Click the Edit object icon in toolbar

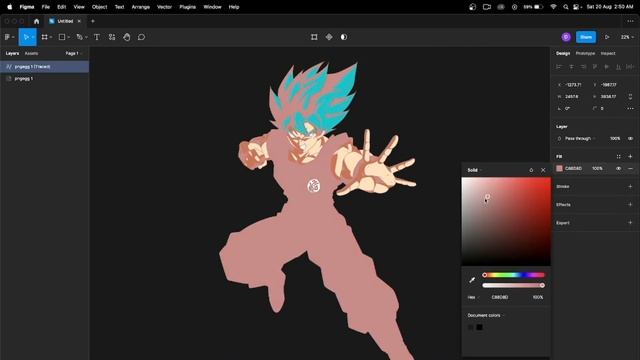[314, 37]
